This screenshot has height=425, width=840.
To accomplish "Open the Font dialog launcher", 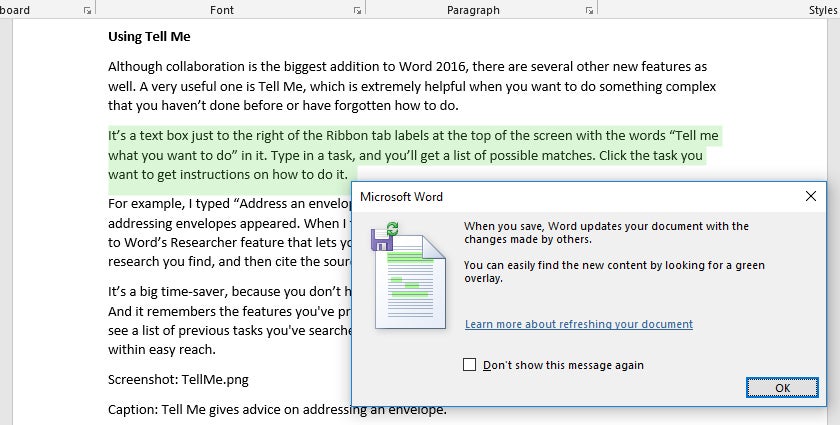I will coord(357,10).
